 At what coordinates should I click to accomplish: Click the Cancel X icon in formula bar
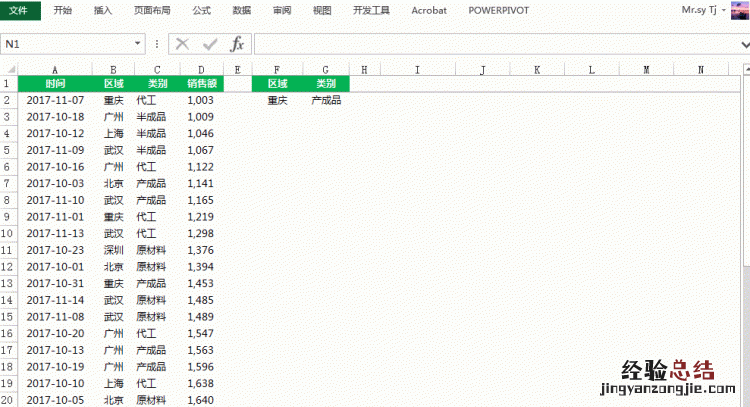[x=182, y=44]
